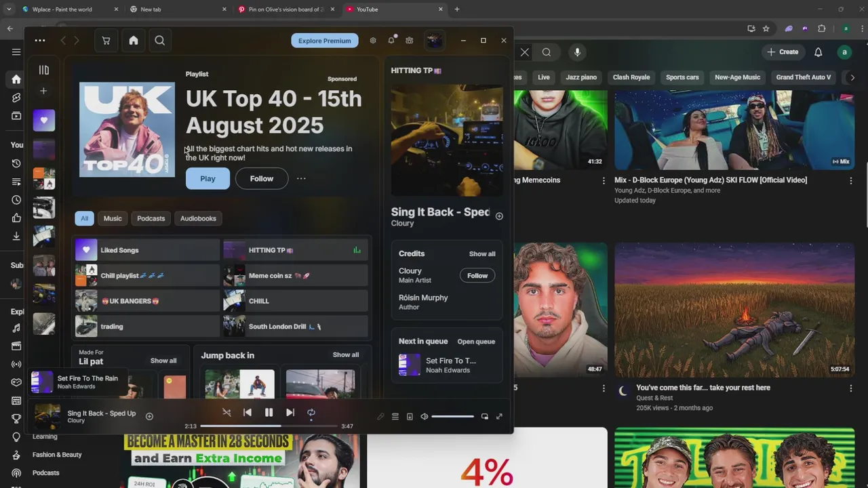Open Meme coin sz playlist tile

(x=296, y=276)
